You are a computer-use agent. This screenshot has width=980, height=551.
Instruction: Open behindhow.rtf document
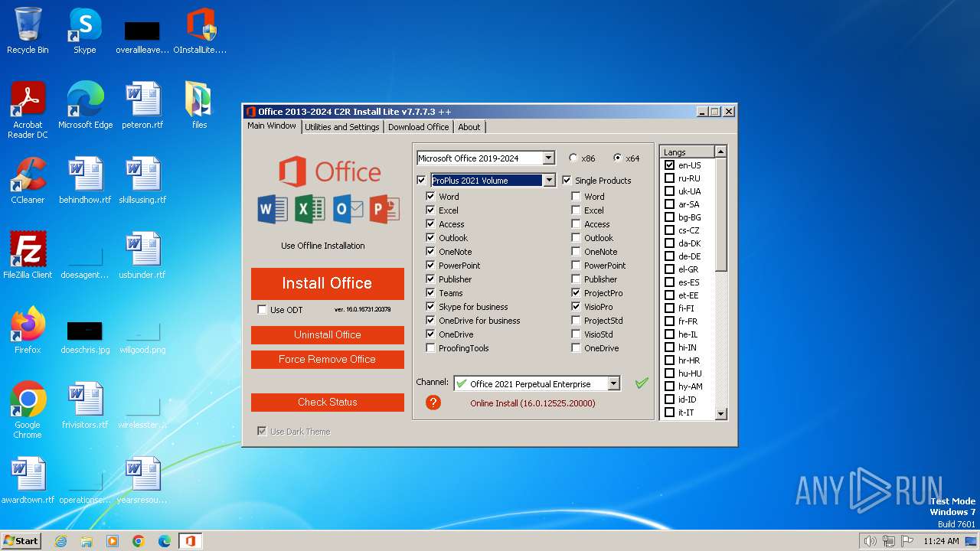pos(85,181)
